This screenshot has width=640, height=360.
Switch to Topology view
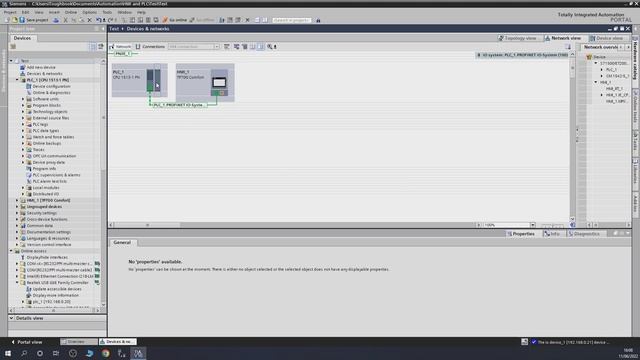(517, 38)
